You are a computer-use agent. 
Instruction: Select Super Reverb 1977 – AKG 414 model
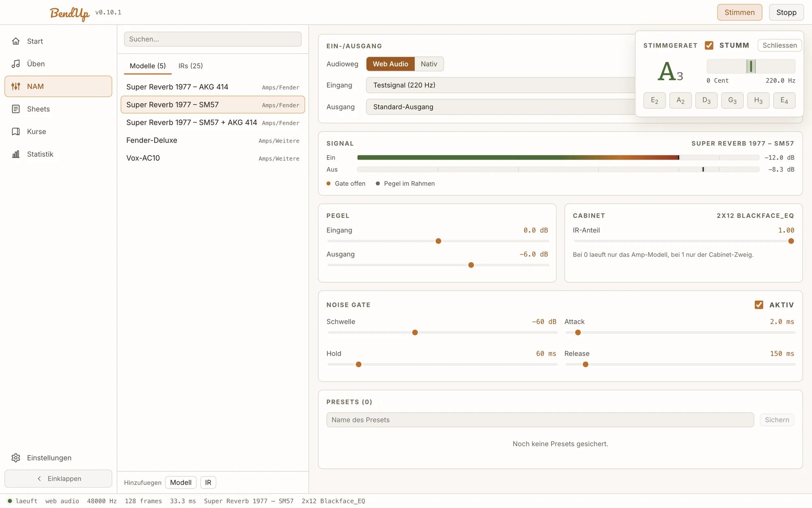[213, 87]
